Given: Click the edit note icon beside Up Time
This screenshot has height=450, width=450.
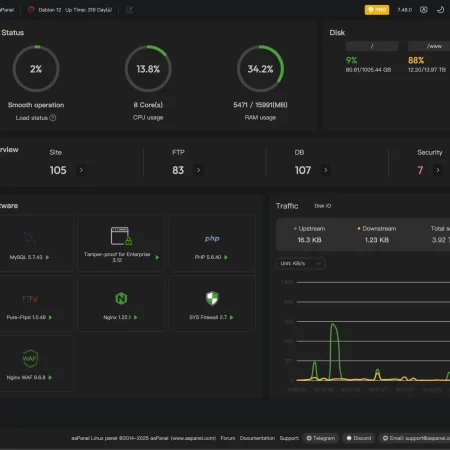Looking at the screenshot, I should [129, 10].
